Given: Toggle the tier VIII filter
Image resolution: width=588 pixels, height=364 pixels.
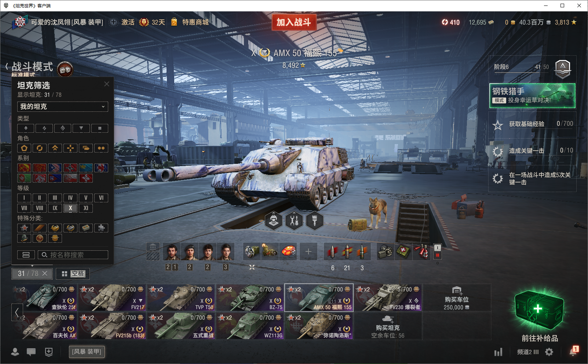Looking at the screenshot, I should click(40, 208).
